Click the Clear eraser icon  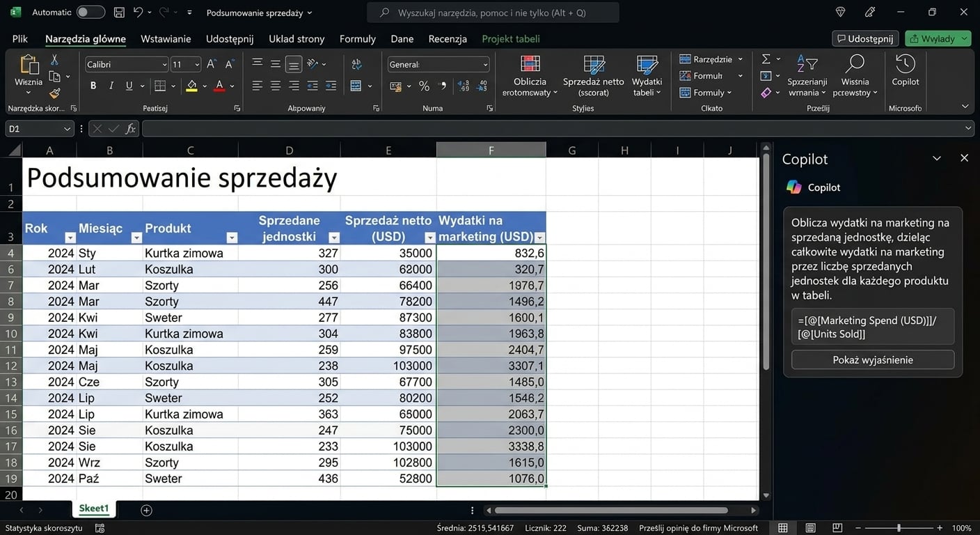pyautogui.click(x=766, y=93)
